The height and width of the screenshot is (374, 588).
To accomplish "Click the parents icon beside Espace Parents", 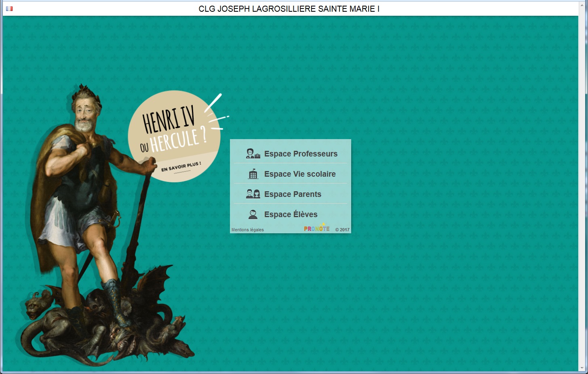I will coord(253,194).
